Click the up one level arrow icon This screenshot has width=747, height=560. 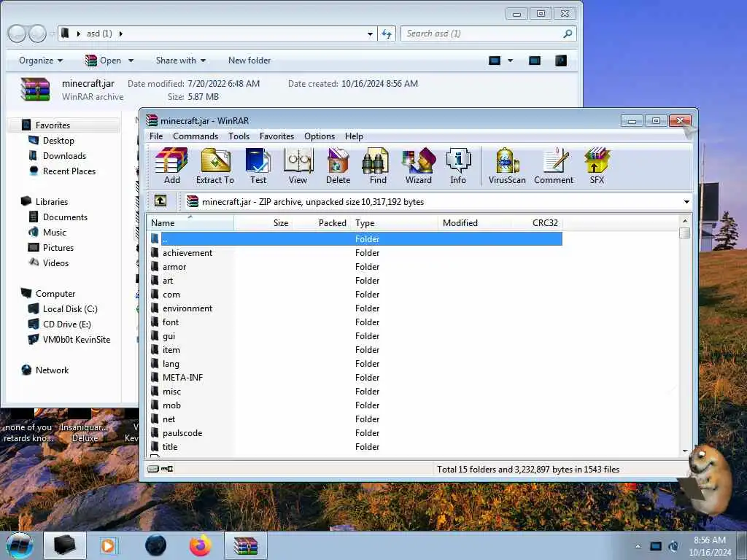[x=160, y=201]
